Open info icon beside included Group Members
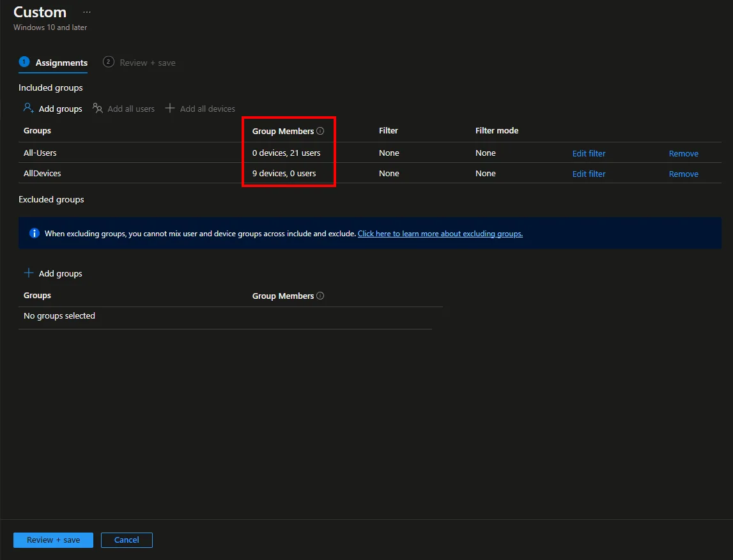This screenshot has height=560, width=733. (320, 131)
